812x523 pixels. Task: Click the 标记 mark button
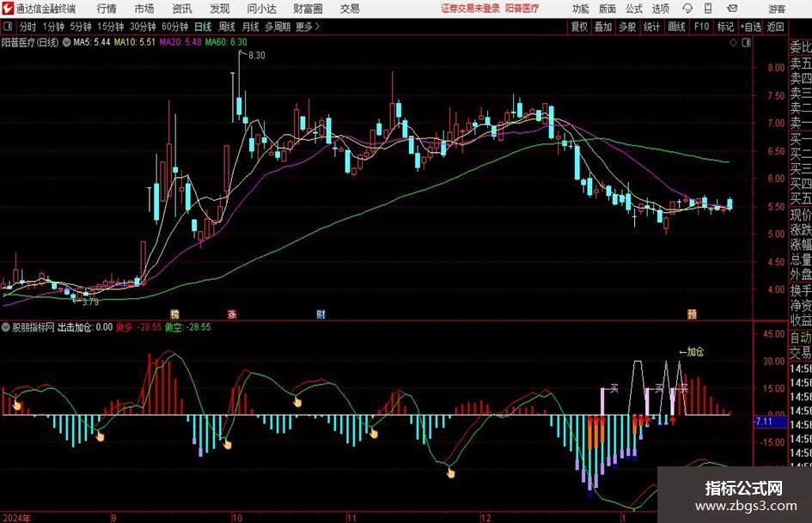point(725,27)
